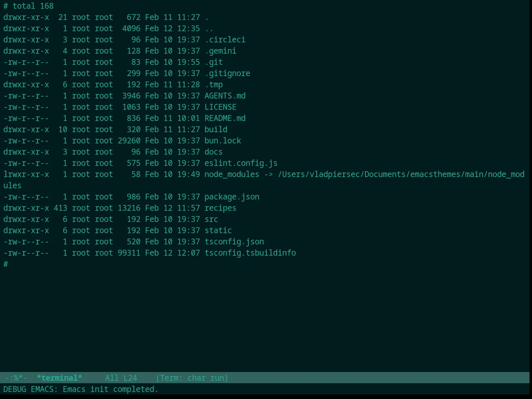The height and width of the screenshot is (399, 532).
Task: Click package.json file name
Action: point(232,197)
